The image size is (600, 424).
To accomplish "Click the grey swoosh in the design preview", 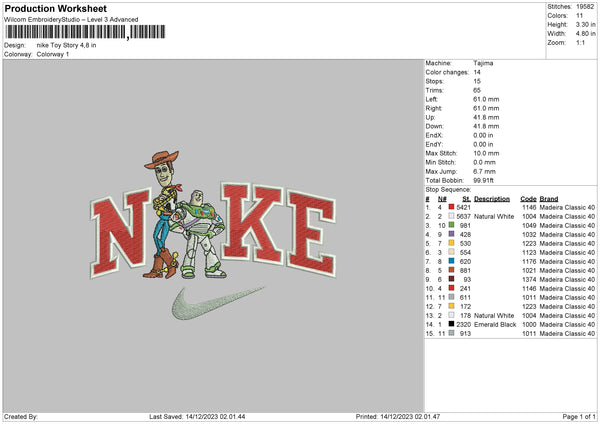I will click(x=217, y=303).
